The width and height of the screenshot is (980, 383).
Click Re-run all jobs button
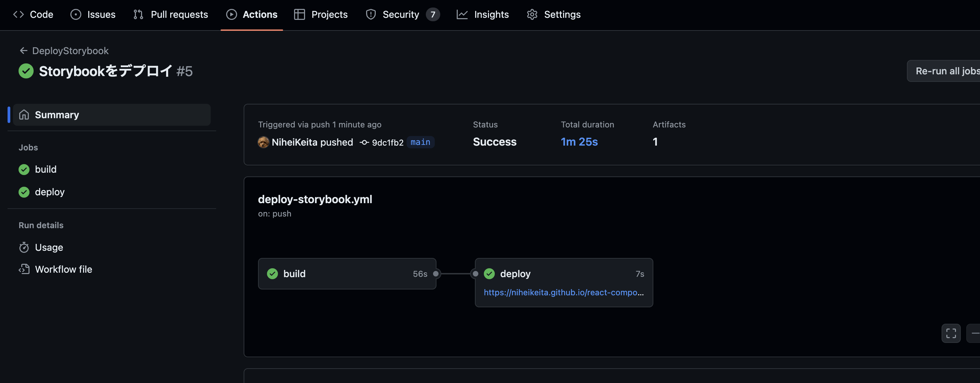tap(946, 71)
